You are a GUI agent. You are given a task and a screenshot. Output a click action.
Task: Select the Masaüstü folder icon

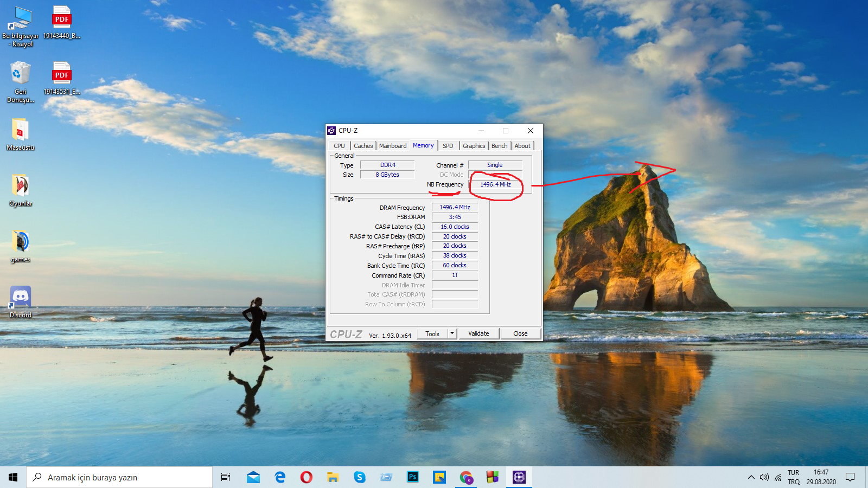coord(21,134)
